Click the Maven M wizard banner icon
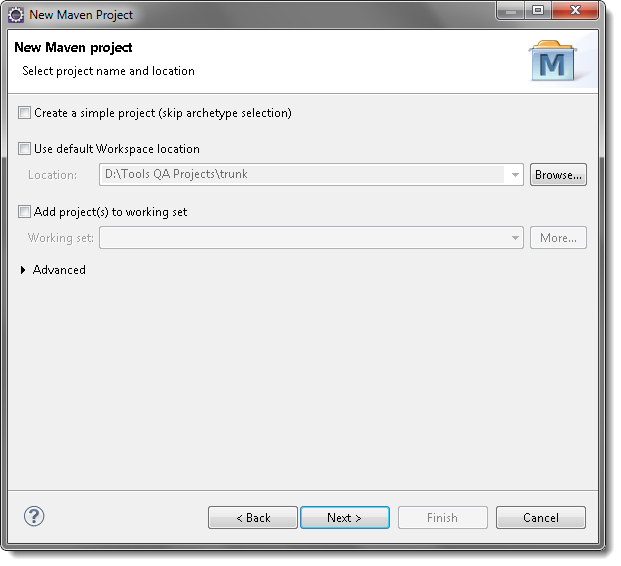Screen dimensions: 621x566 click(x=553, y=61)
